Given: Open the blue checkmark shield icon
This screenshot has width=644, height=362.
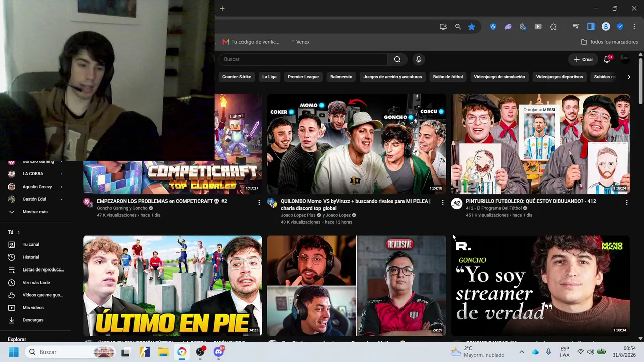Looking at the screenshot, I should pyautogui.click(x=620, y=27).
